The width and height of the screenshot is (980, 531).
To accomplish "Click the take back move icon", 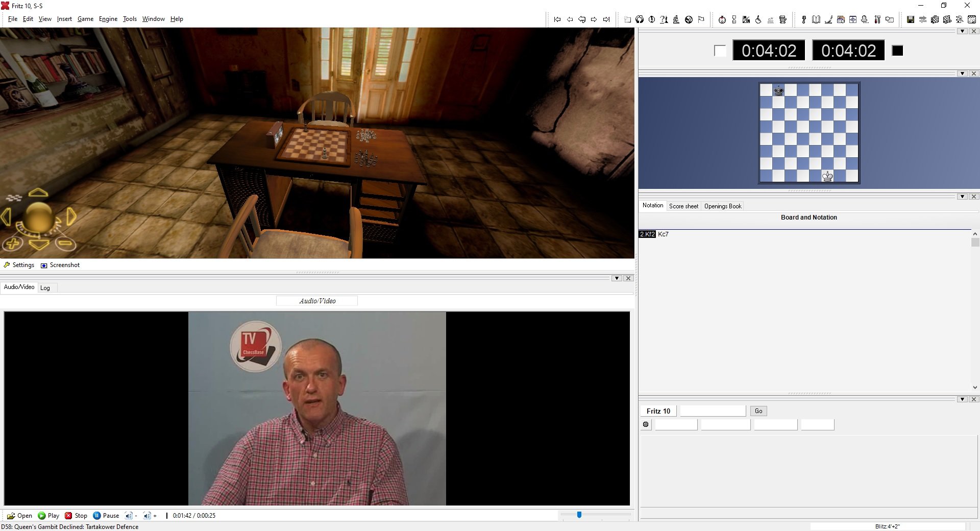I will pos(582,19).
